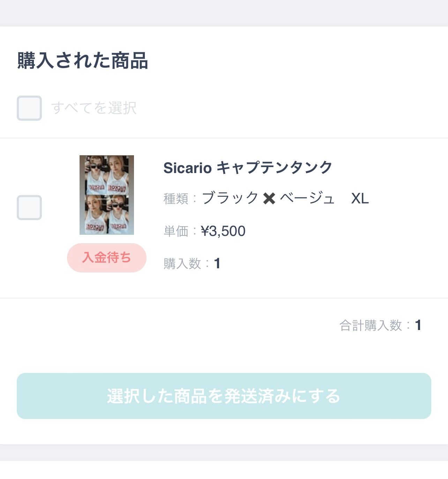Click the ¥3,500 unit price
The image size is (448, 479).
pos(223,231)
